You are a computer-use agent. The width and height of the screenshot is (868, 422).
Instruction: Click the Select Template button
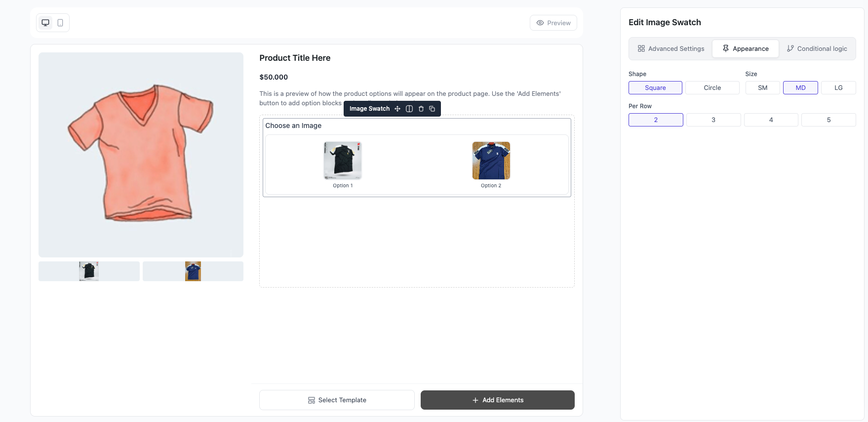coord(337,400)
